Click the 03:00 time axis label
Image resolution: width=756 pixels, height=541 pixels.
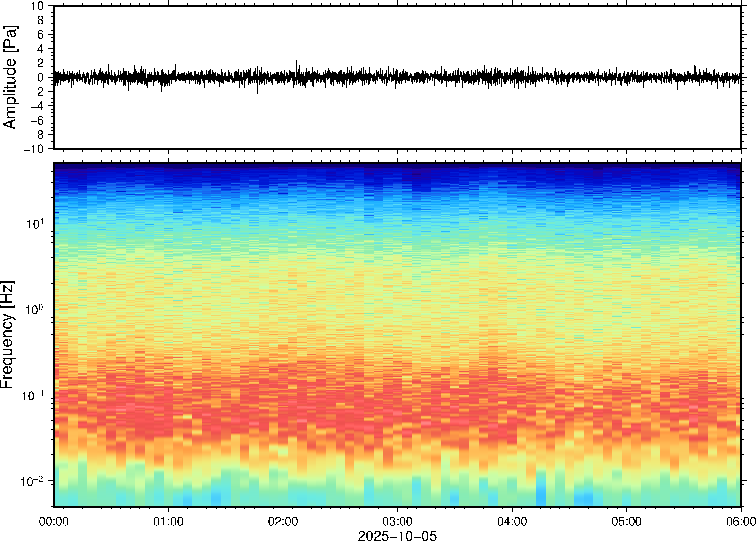[397, 521]
